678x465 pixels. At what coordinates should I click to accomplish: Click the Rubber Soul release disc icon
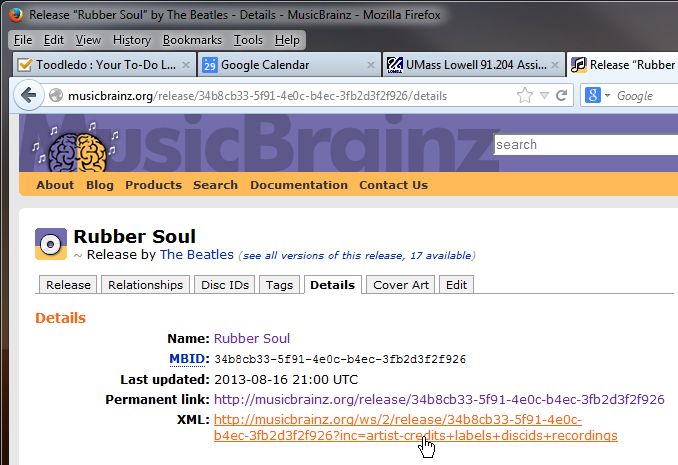51,244
